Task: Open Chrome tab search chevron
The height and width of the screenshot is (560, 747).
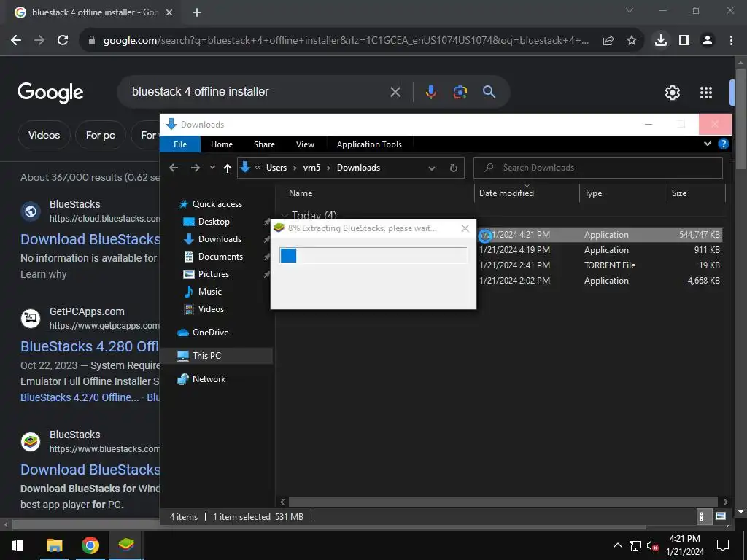Action: pyautogui.click(x=630, y=10)
